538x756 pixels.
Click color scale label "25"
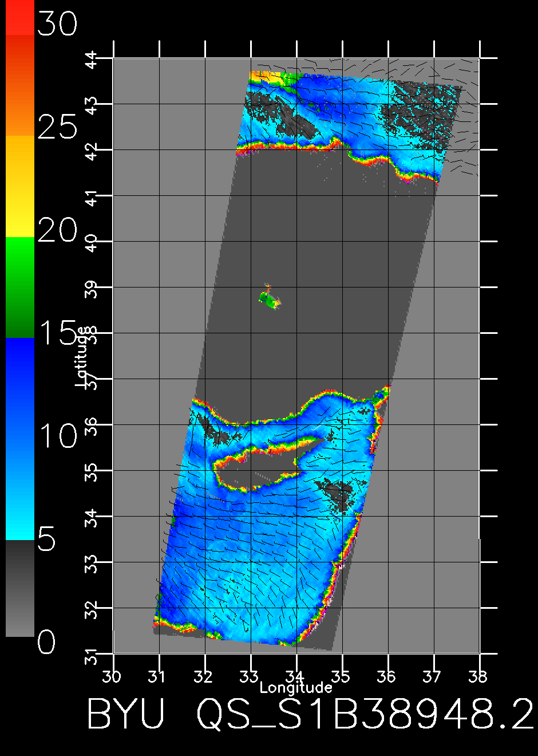coord(57,127)
